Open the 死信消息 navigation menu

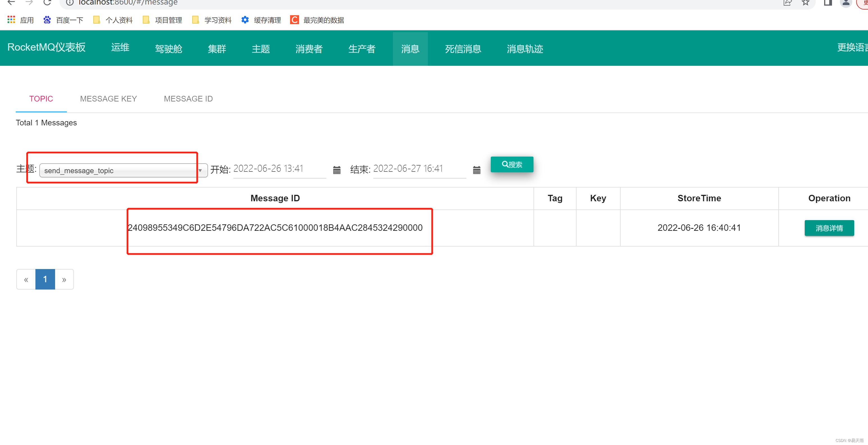point(463,49)
